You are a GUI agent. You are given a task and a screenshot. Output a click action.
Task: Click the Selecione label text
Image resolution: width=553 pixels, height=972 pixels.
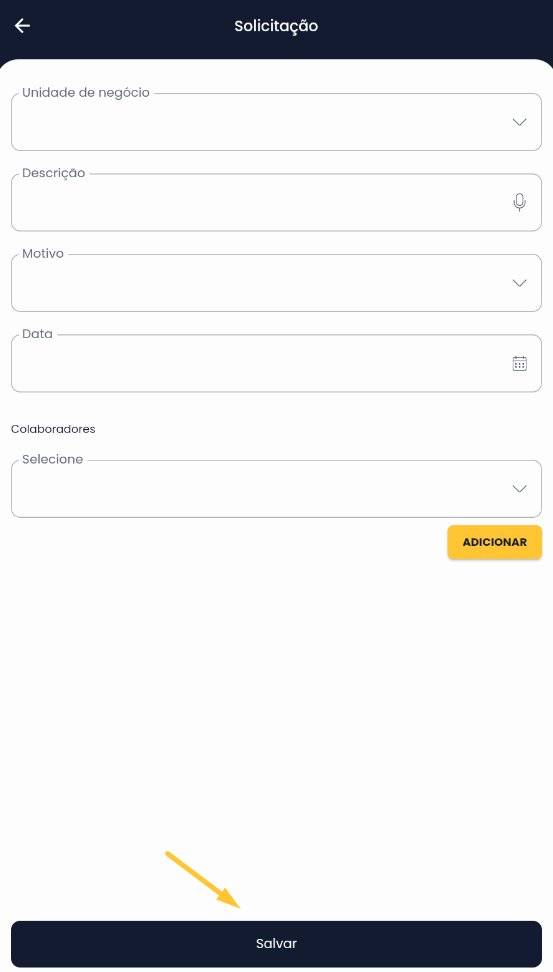(52, 459)
